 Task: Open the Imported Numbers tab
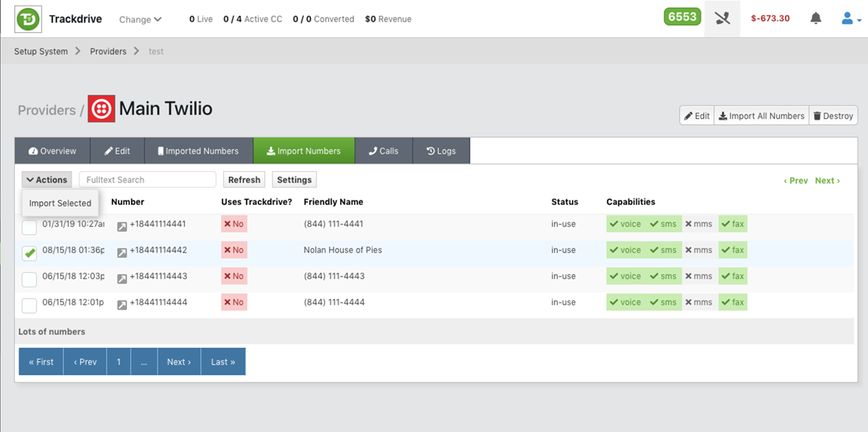pos(199,151)
